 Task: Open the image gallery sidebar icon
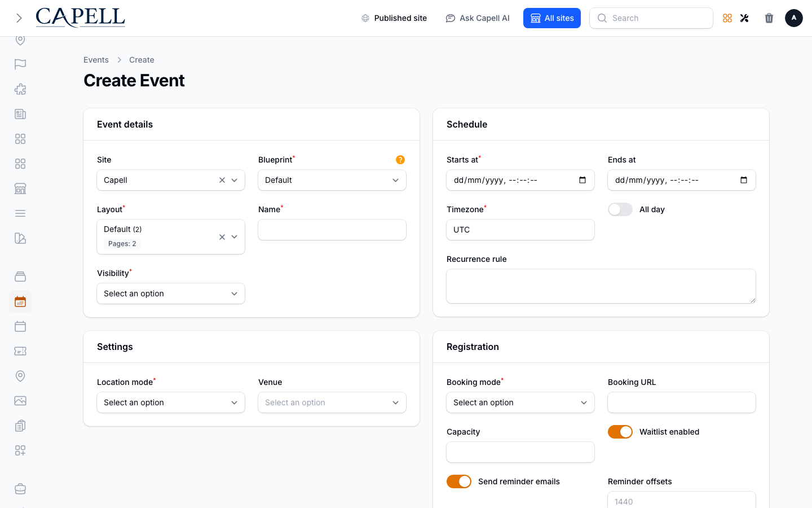click(20, 401)
